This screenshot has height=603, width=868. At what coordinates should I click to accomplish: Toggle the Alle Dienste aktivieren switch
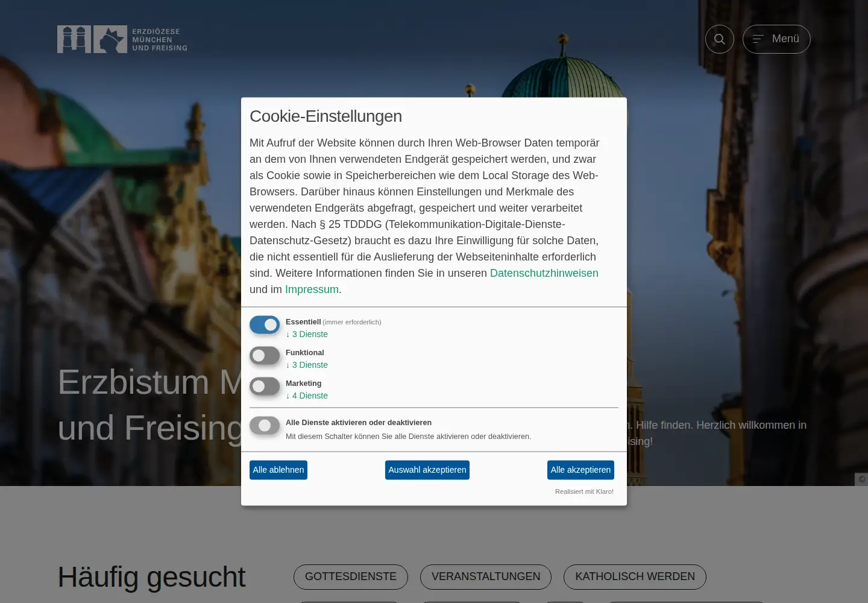click(x=265, y=426)
